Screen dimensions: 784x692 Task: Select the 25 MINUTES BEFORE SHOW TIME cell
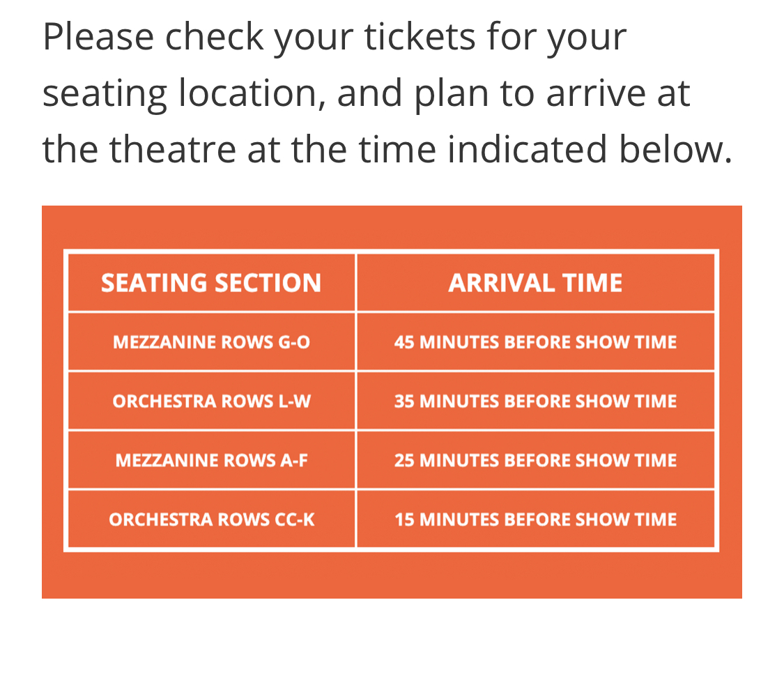click(535, 461)
